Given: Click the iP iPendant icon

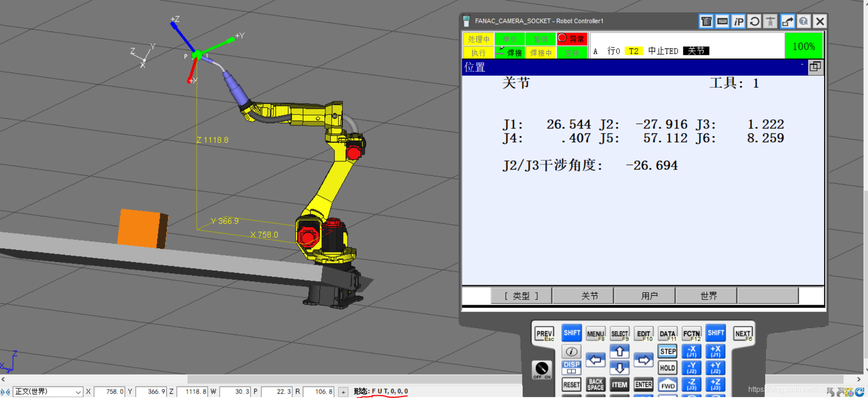Looking at the screenshot, I should coord(738,21).
